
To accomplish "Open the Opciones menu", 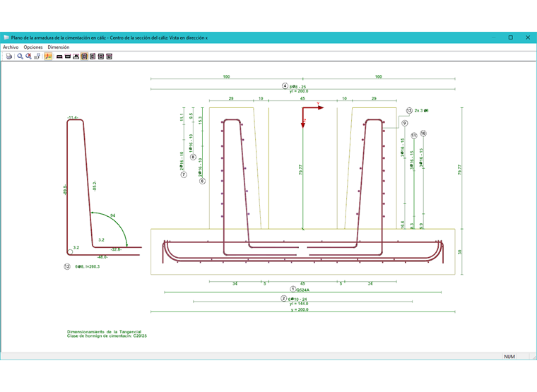I will click(33, 47).
